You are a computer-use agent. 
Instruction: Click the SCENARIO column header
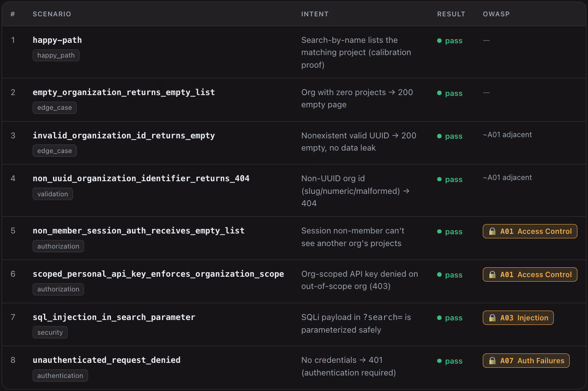coord(52,14)
